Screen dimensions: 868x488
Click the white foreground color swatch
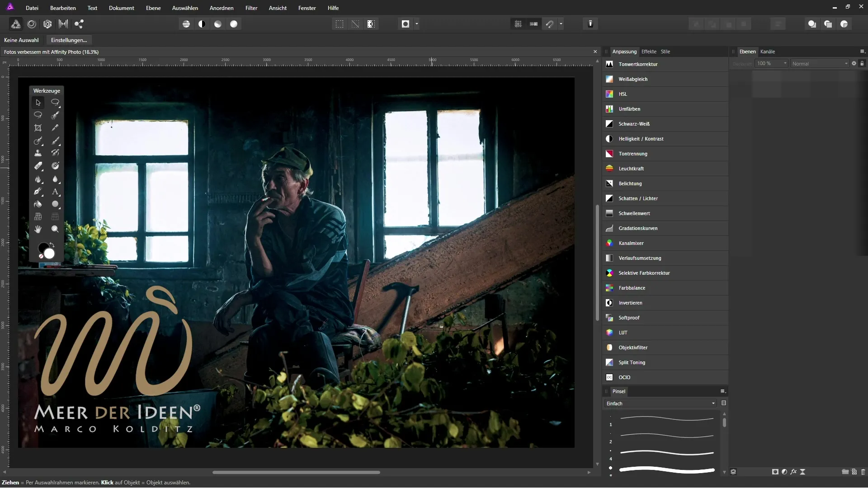coord(49,254)
